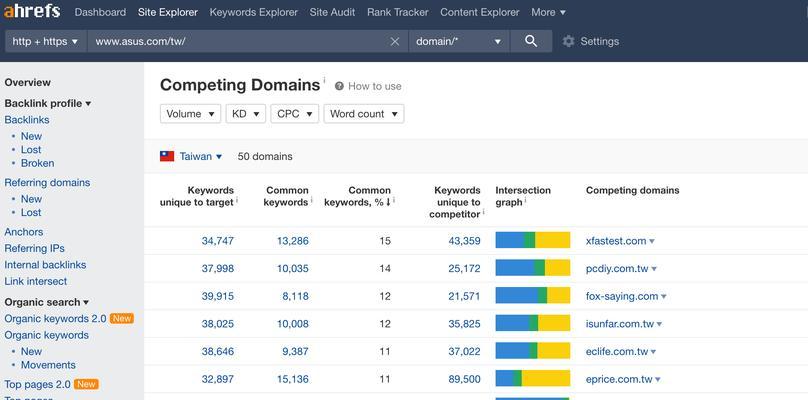
Task: Open the Site Audit section
Action: click(332, 12)
